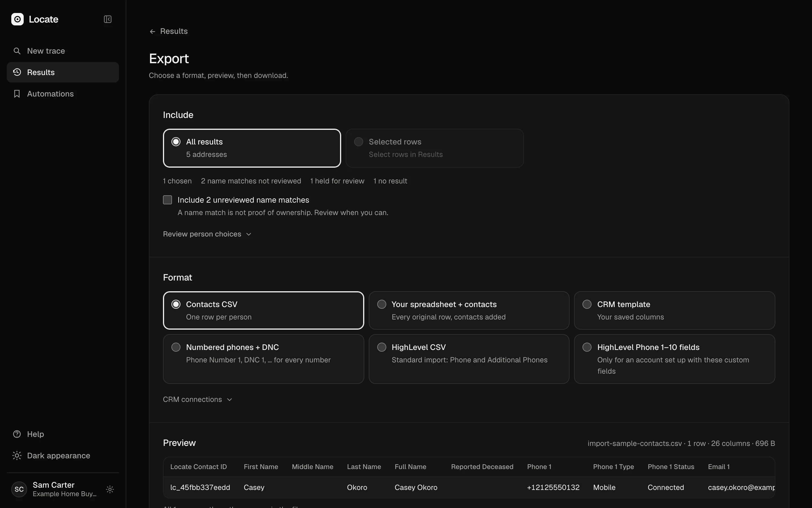Click the Help question mark icon
Viewport: 812px width, 508px height.
pyautogui.click(x=17, y=434)
